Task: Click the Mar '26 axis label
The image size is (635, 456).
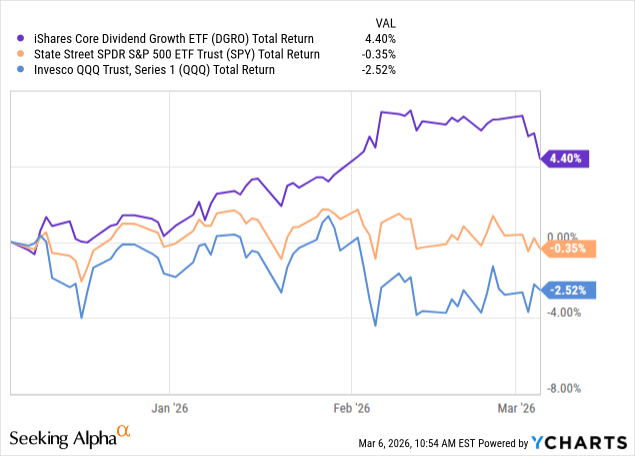Action: 514,408
